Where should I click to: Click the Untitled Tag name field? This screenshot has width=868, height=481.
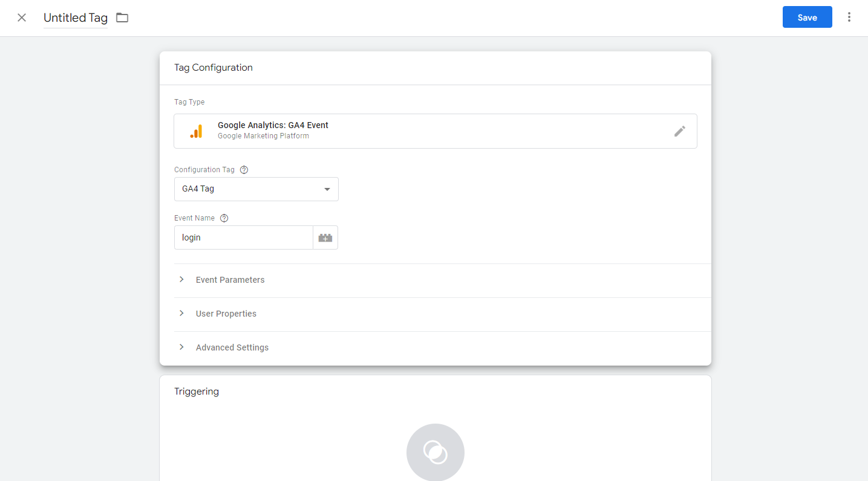pos(76,18)
